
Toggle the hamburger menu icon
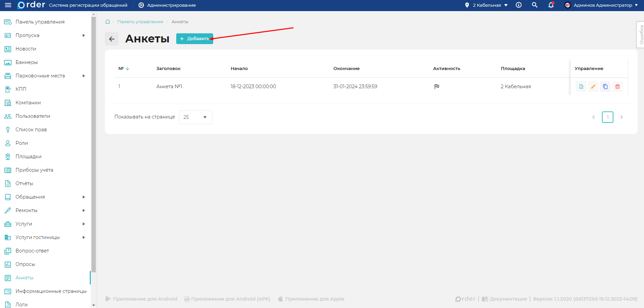point(8,5)
